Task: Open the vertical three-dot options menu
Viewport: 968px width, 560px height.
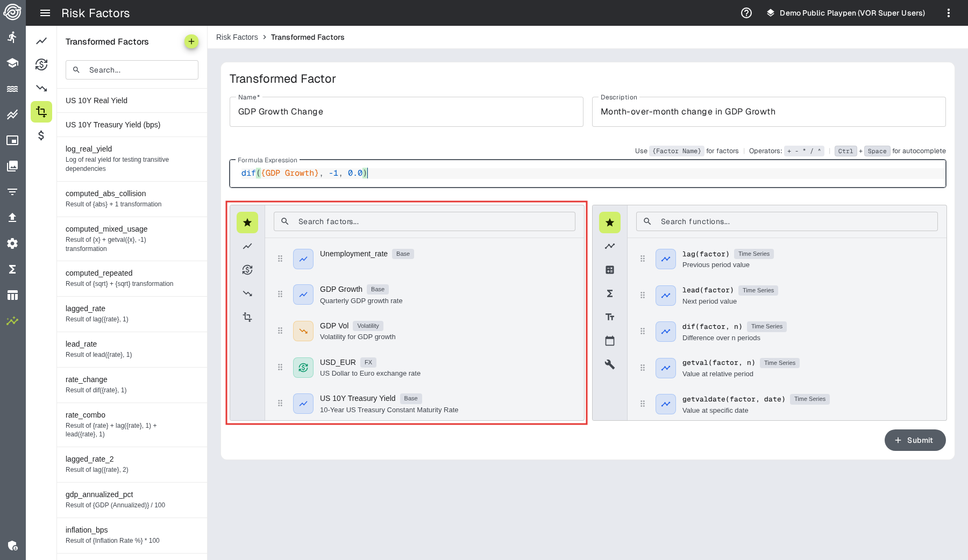Action: point(948,13)
